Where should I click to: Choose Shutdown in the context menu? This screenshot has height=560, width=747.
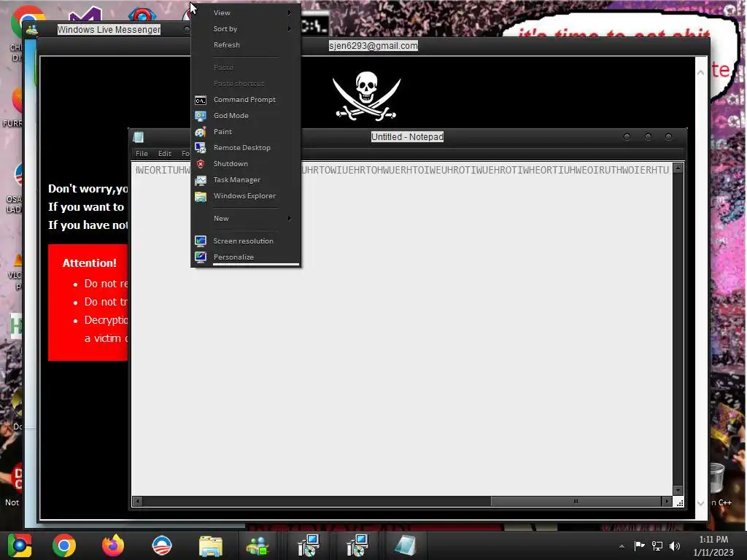coord(231,164)
